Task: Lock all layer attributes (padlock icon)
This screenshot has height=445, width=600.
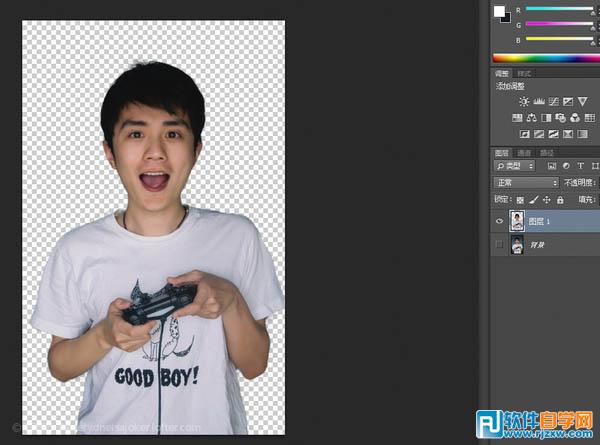Action: click(560, 200)
